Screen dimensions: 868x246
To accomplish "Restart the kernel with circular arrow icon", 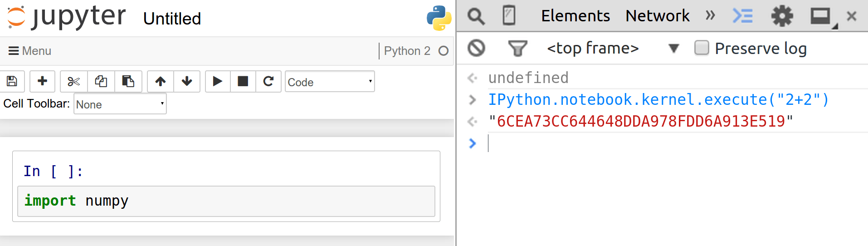I will tap(268, 82).
